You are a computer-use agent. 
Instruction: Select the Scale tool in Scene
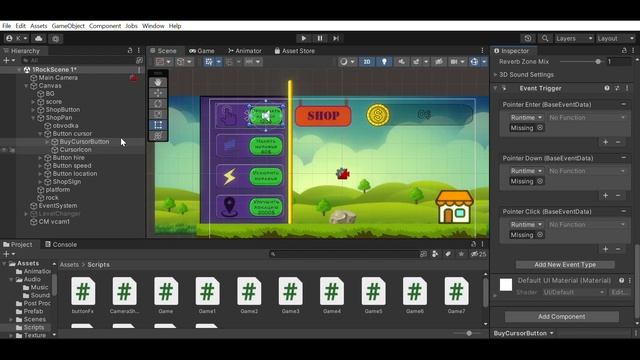click(x=158, y=114)
